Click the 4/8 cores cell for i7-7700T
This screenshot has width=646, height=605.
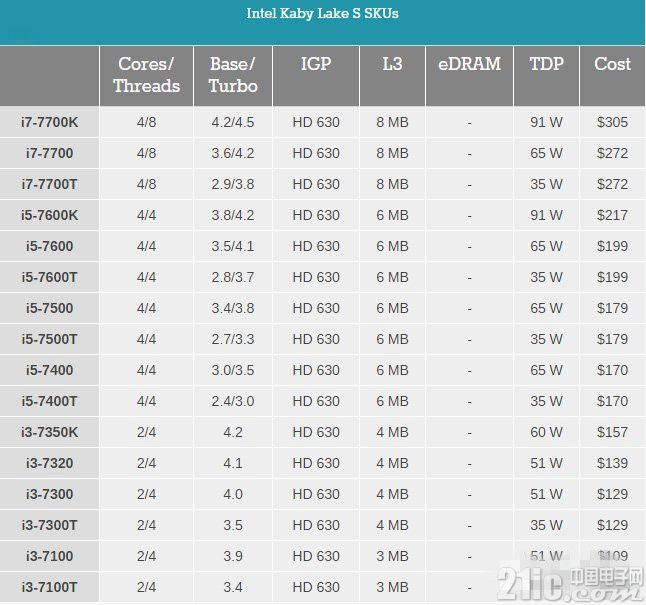[x=146, y=184]
